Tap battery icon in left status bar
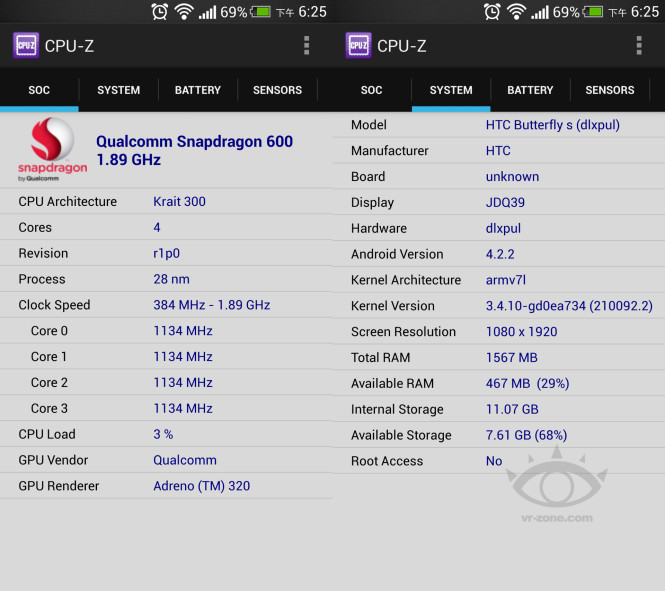Screen dimensions: 665x591 (260, 11)
